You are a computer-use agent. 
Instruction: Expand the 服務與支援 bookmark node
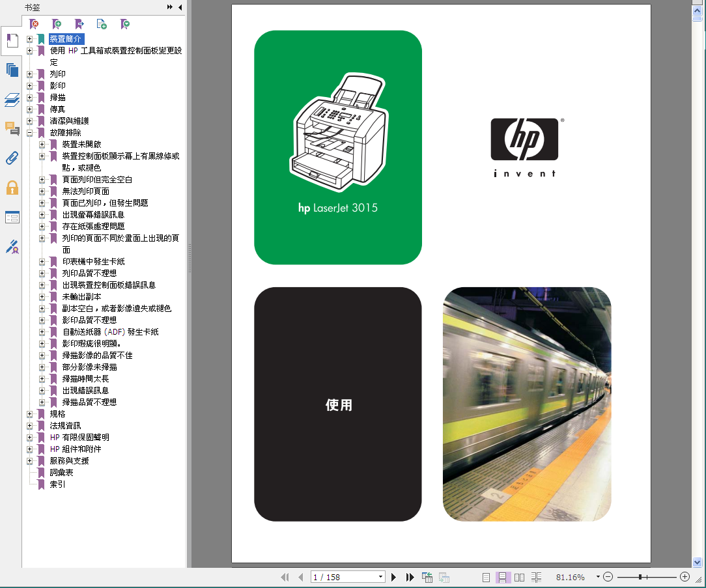30,460
